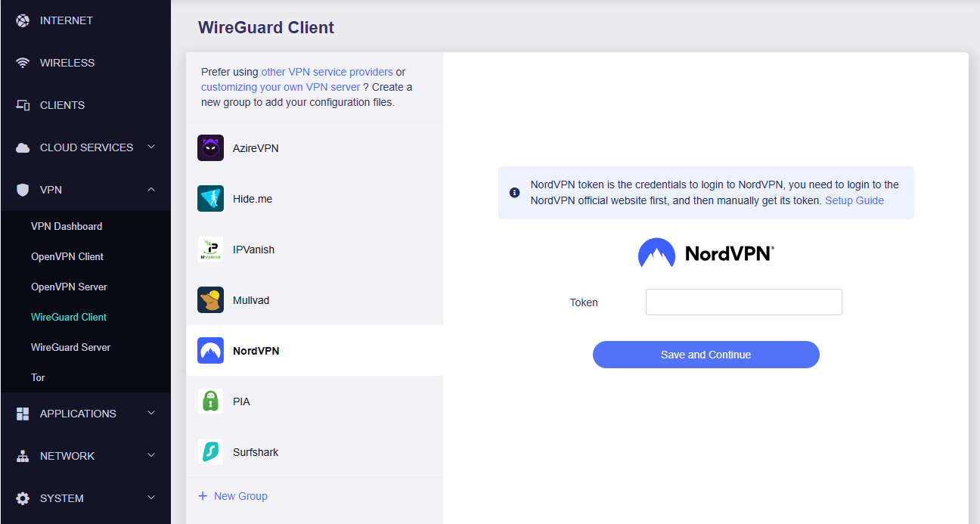
Task: Expand the System menu chevron
Action: pyautogui.click(x=151, y=498)
